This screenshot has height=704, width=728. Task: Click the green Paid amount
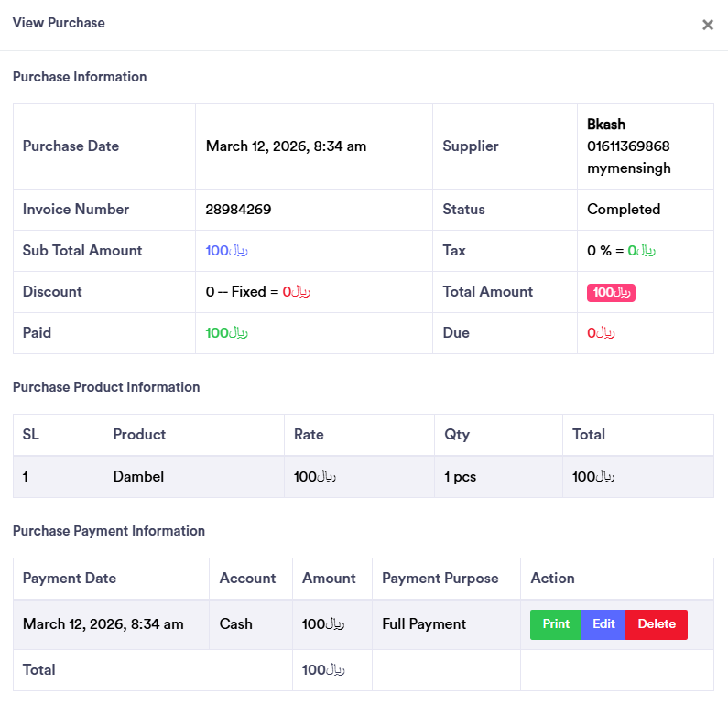click(227, 333)
